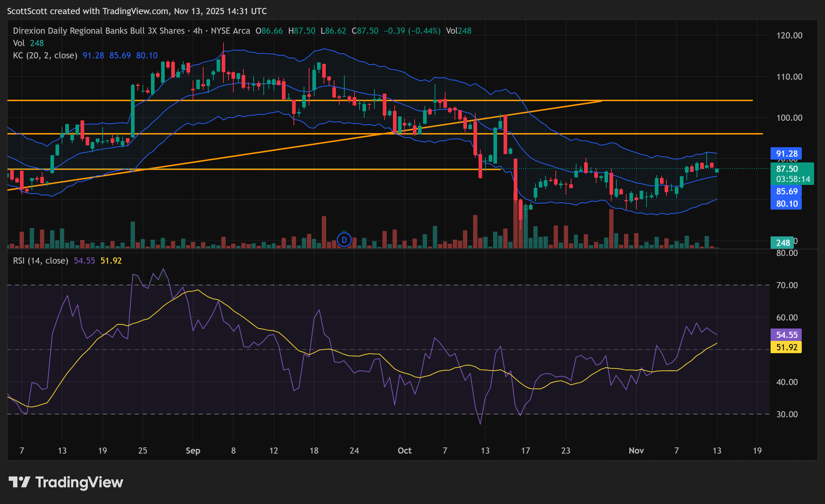825x504 pixels.
Task: Click the Oct label on time axis
Action: point(404,451)
